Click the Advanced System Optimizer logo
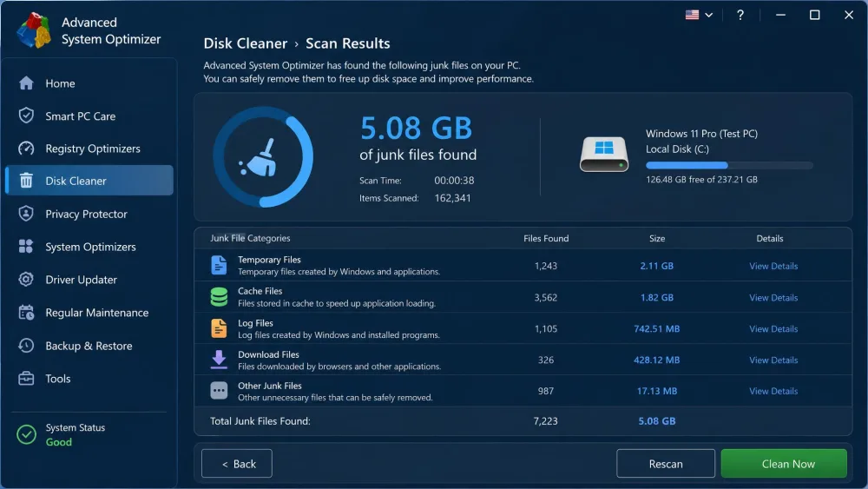Image resolution: width=868 pixels, height=489 pixels. point(34,30)
